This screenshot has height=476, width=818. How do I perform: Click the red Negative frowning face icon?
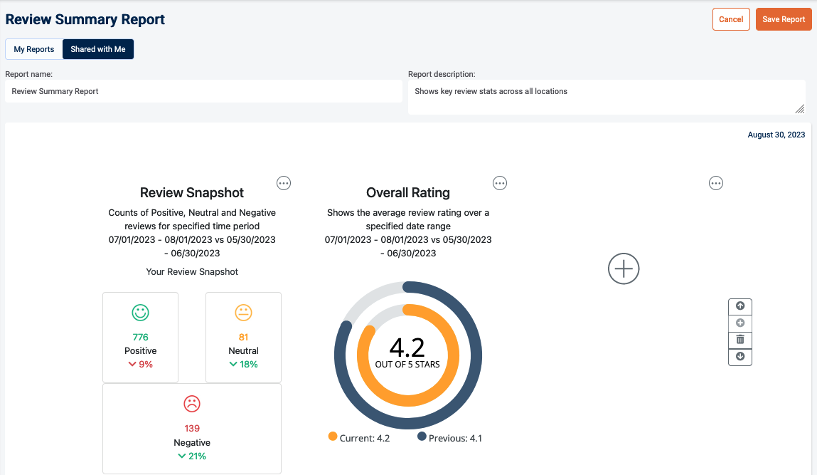pos(192,404)
